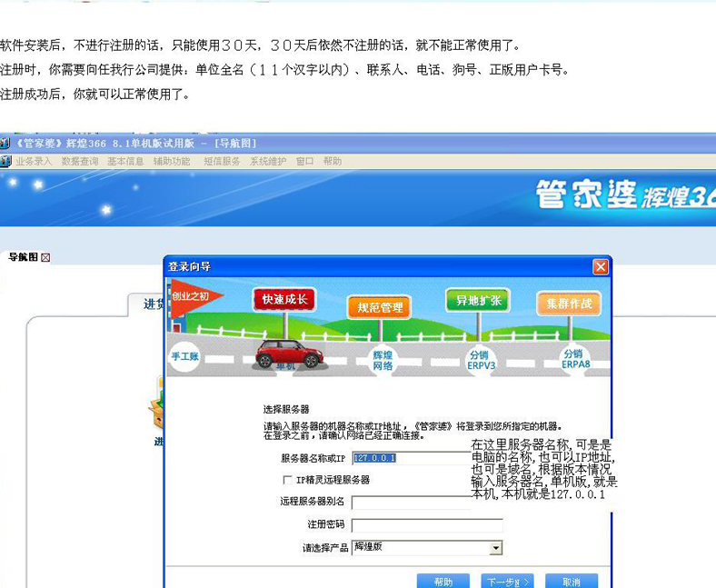
Task: Select the 分销ERPV3 road marker
Action: [481, 361]
